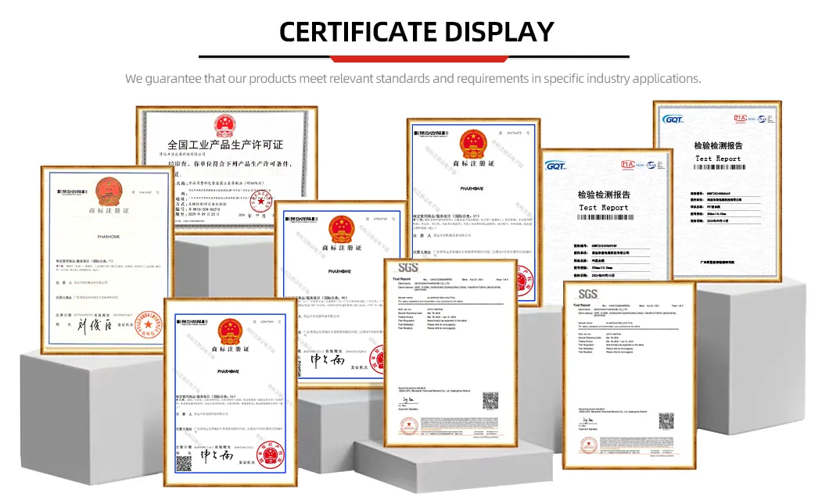
Task: Click the GQT logo on the rightmost test report
Action: 673,118
